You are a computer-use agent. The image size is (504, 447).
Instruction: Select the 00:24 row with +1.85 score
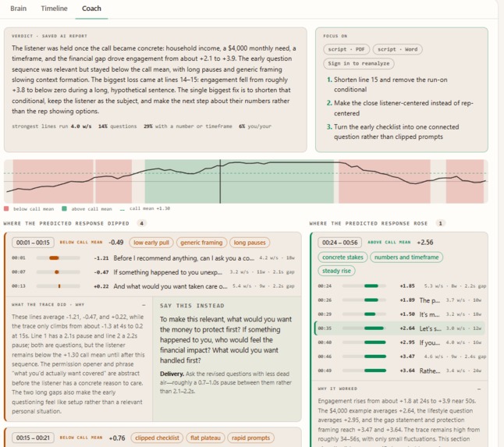pos(401,286)
